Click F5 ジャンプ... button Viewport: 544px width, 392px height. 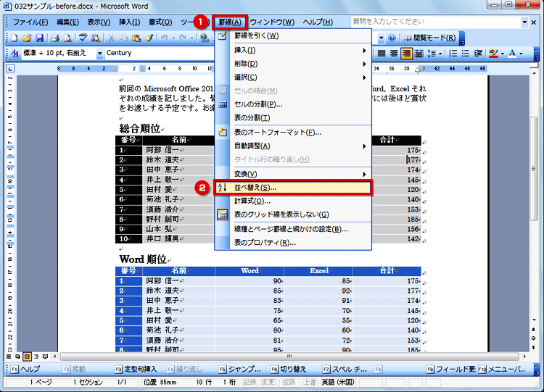click(240, 370)
